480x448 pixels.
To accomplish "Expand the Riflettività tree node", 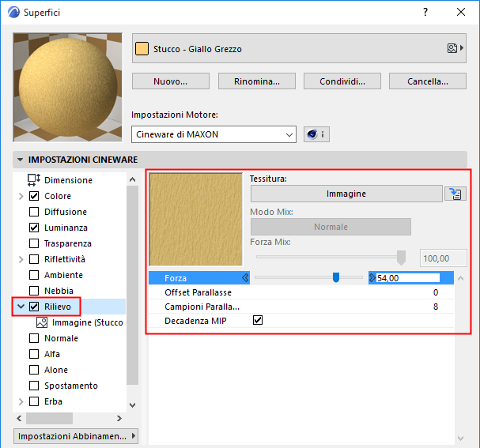I will 21,259.
